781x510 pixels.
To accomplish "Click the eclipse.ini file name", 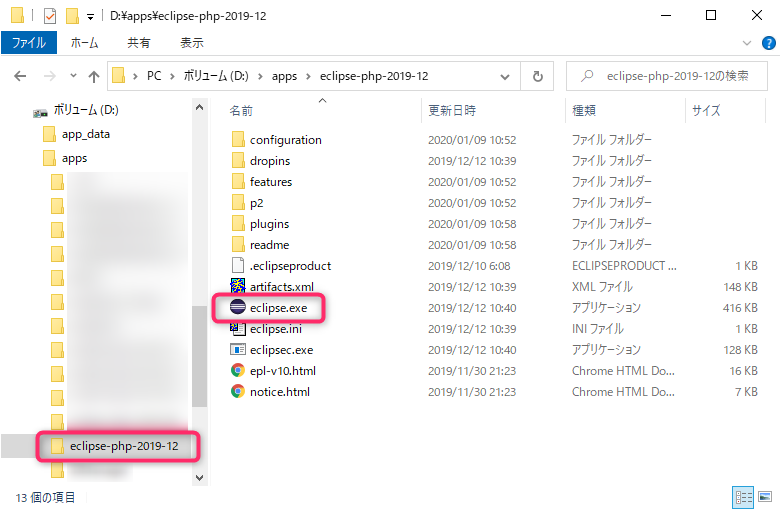I will click(275, 329).
